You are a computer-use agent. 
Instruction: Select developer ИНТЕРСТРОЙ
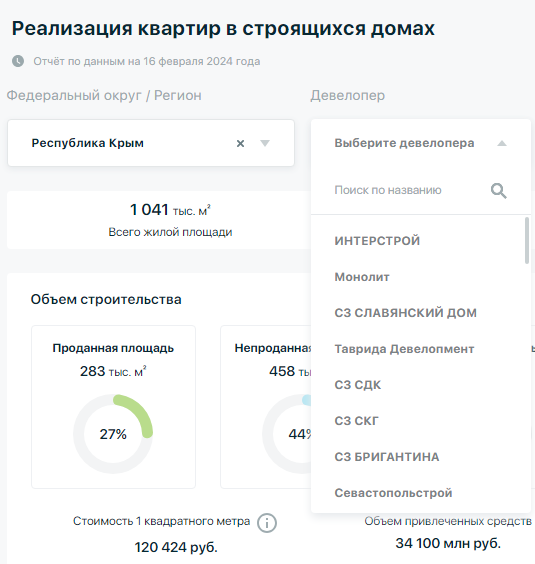[421, 241]
